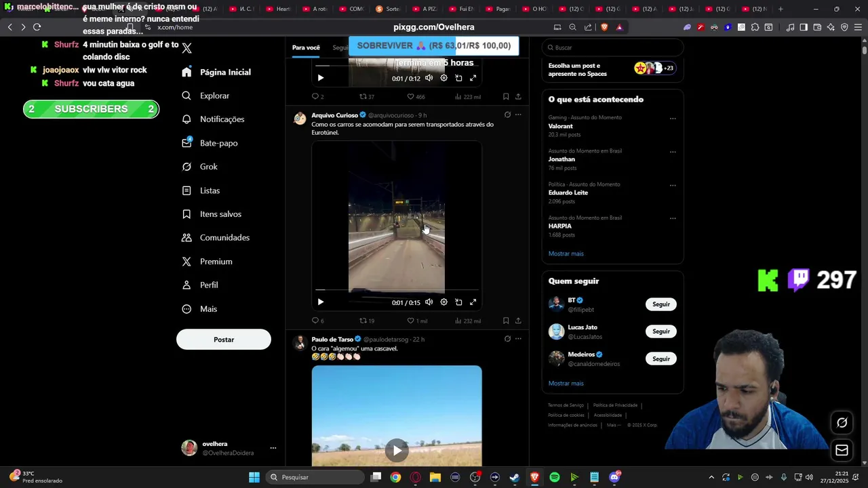Screen dimensions: 868x488
Task: Open browser hamburger menu
Action: tap(858, 27)
